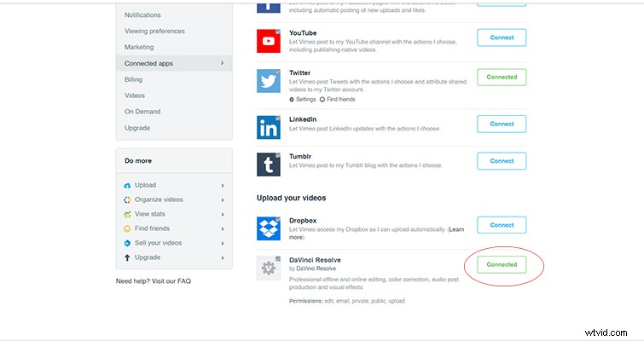Click the cloud Upload icon in Do more
644x341 pixels.
(128, 185)
